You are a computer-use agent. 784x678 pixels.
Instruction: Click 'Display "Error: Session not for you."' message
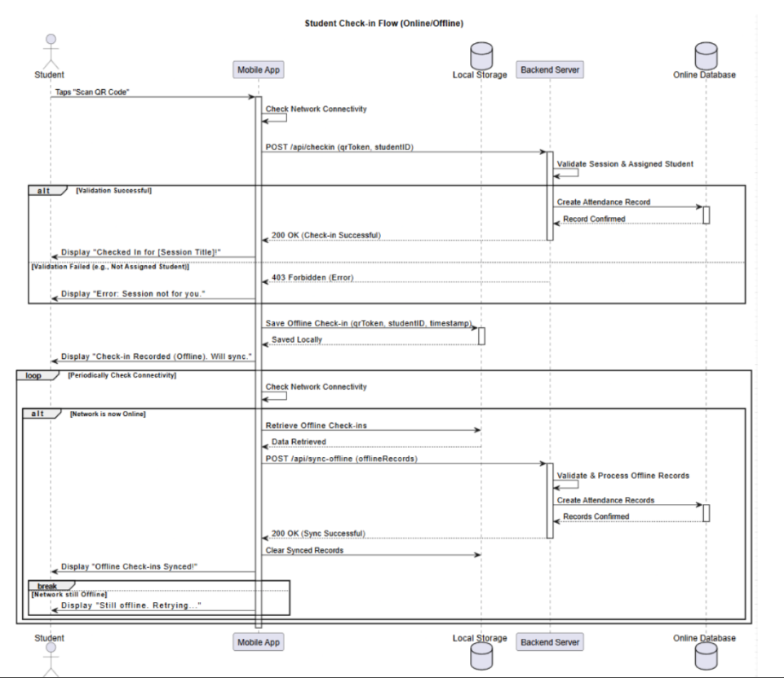[133, 294]
